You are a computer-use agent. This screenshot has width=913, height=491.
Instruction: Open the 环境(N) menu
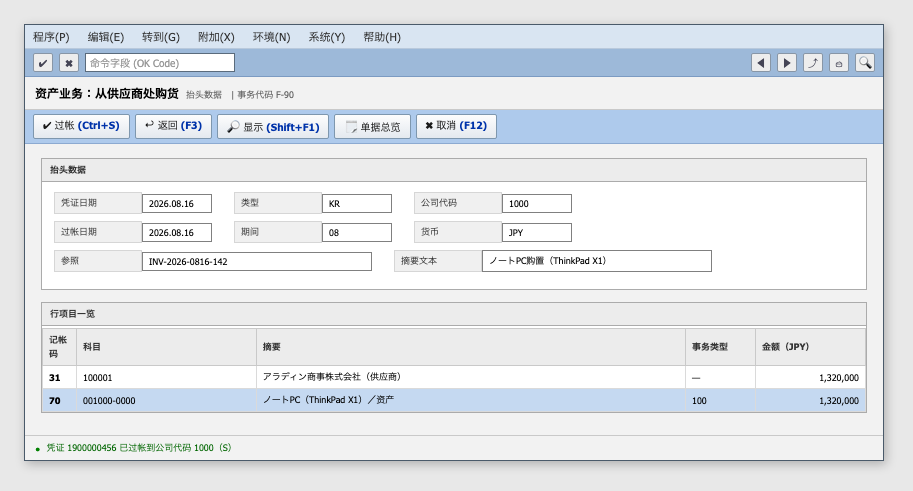[271, 37]
